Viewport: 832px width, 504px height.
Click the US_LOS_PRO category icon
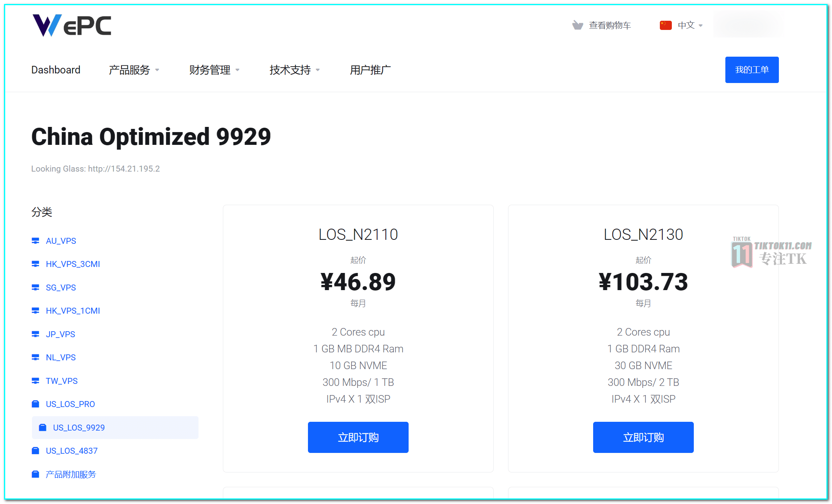(36, 404)
